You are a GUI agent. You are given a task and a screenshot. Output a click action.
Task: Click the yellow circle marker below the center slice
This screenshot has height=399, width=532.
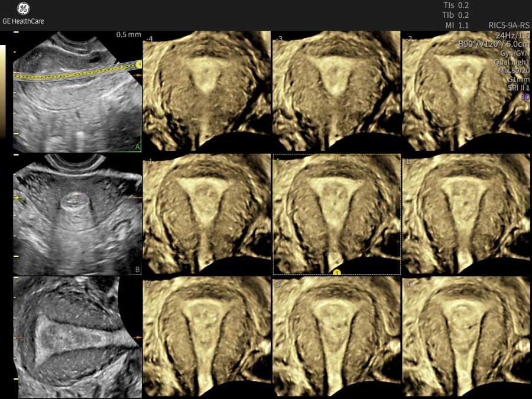click(x=336, y=272)
